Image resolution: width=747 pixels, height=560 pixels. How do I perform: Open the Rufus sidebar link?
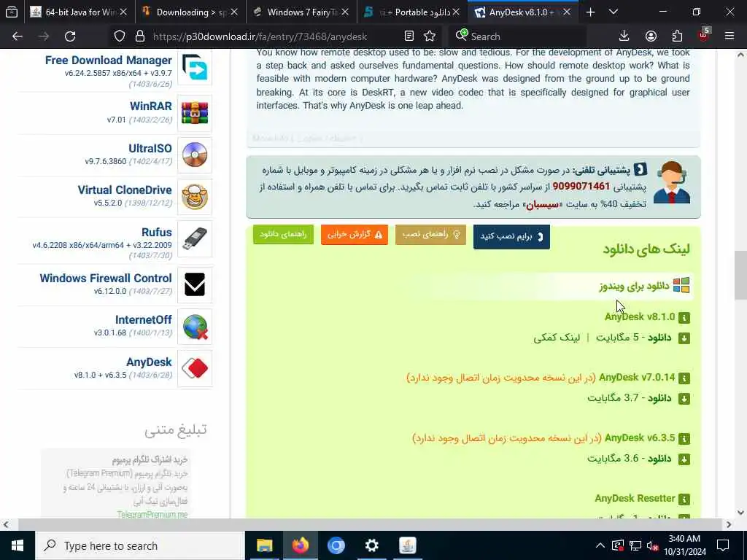157,233
